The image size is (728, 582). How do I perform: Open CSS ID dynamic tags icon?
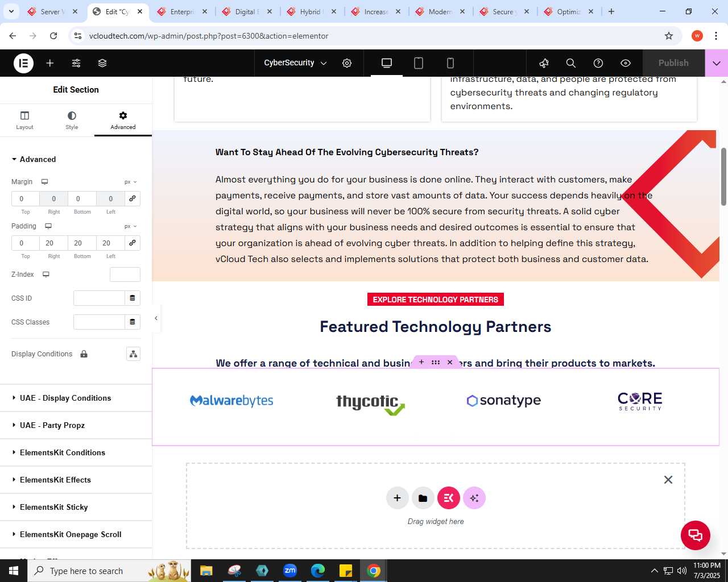pyautogui.click(x=133, y=298)
